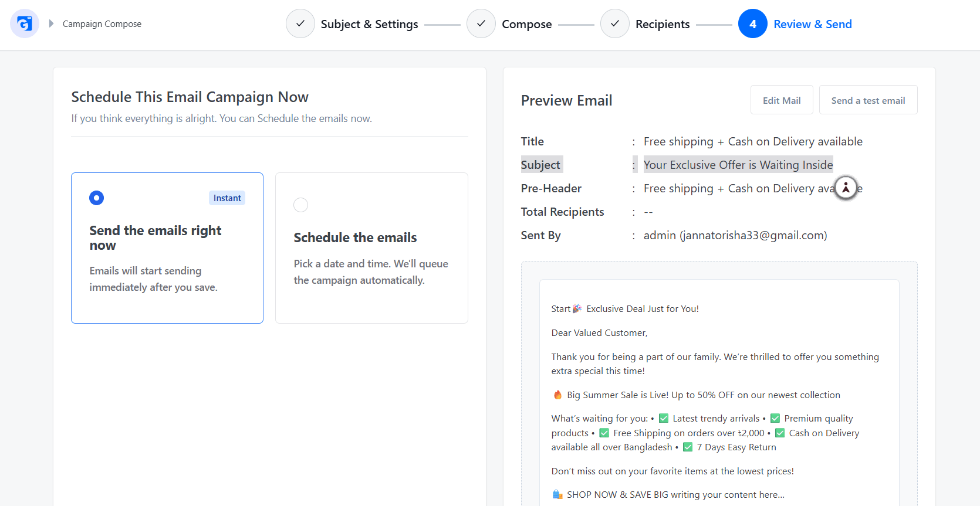980x506 pixels.
Task: Click the Preview Email heading
Action: [x=566, y=100]
